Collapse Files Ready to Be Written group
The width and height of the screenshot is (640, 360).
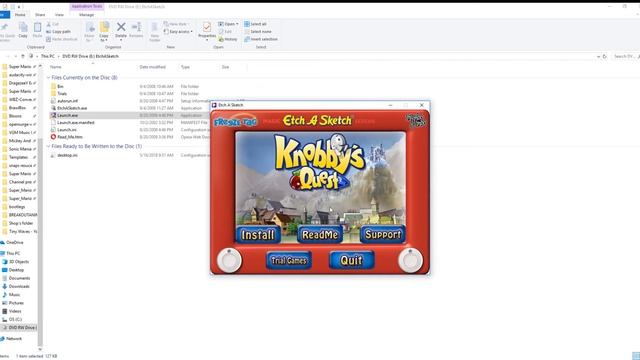(49, 146)
